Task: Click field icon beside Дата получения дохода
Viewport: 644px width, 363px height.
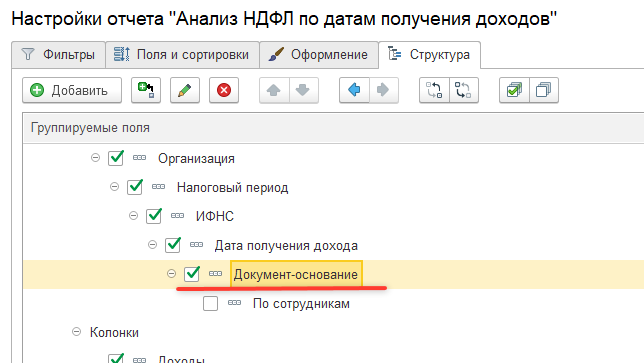Action: (197, 245)
